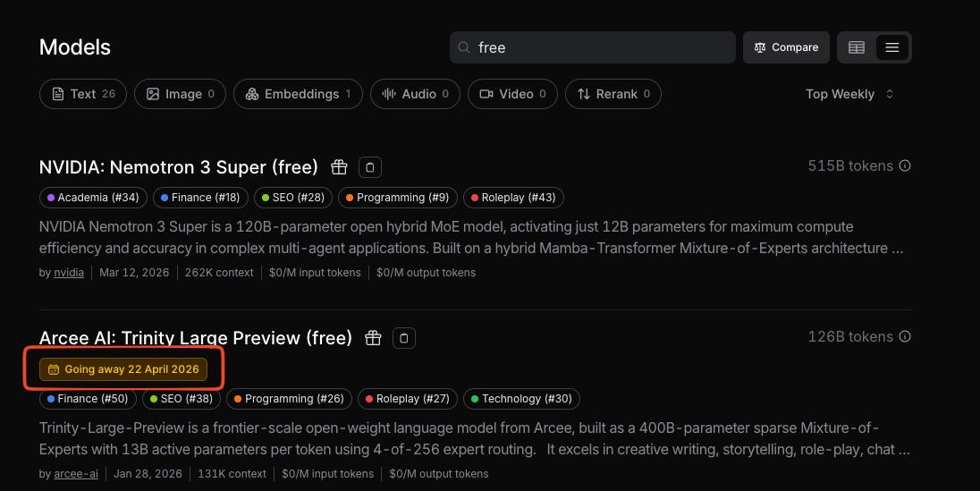The height and width of the screenshot is (491, 980).
Task: Click the Jan 28, 2026 date
Action: click(148, 474)
